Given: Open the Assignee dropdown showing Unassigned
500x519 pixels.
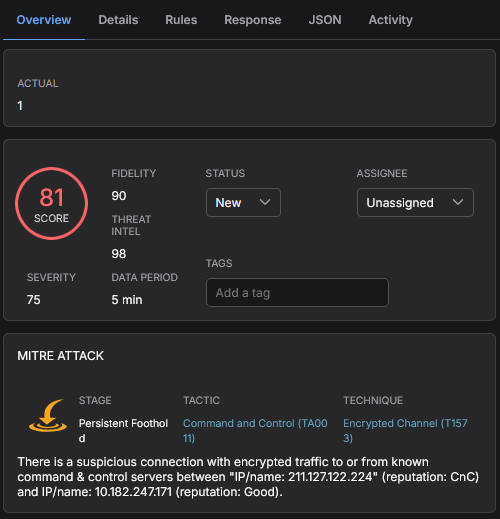Looking at the screenshot, I should coord(415,202).
